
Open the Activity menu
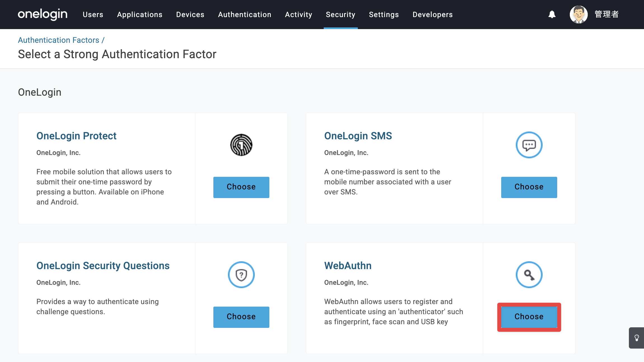(x=298, y=15)
